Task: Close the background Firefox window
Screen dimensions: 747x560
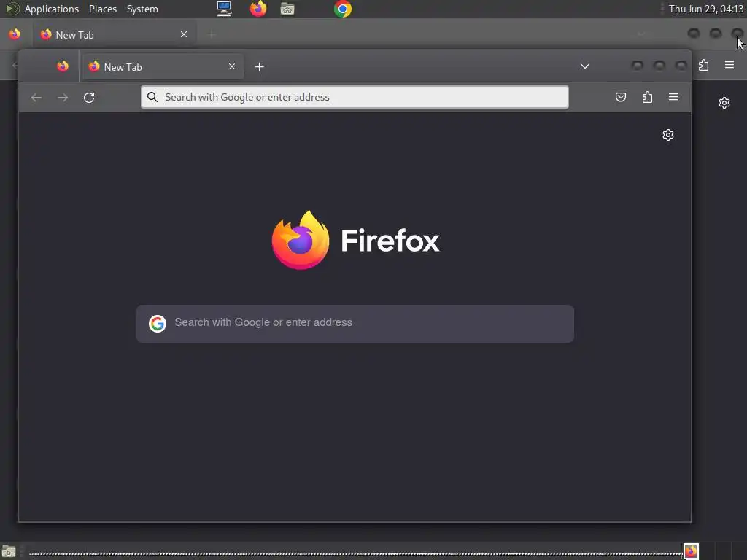Action: click(x=737, y=34)
